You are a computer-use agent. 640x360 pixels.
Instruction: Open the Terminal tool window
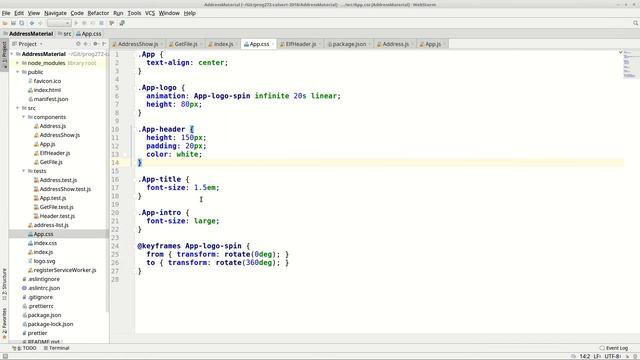click(x=56, y=348)
